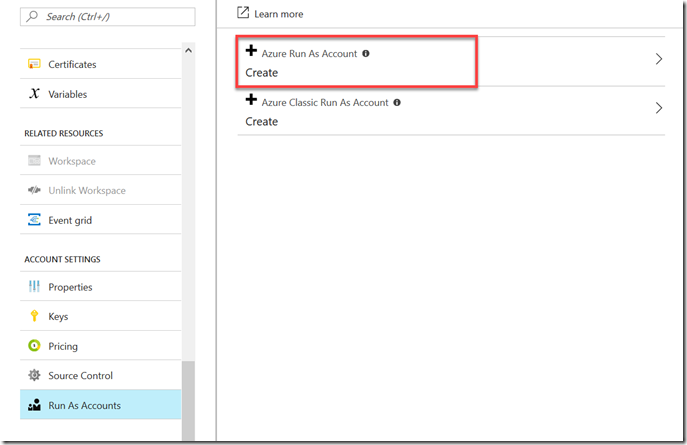687x445 pixels.
Task: Click info icon beside Azure Classic Run As Account
Action: [x=397, y=102]
